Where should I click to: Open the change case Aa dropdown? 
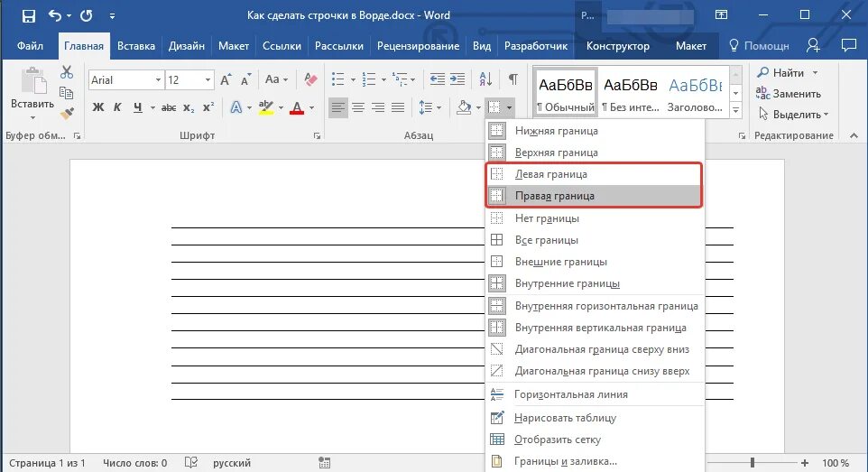click(276, 79)
